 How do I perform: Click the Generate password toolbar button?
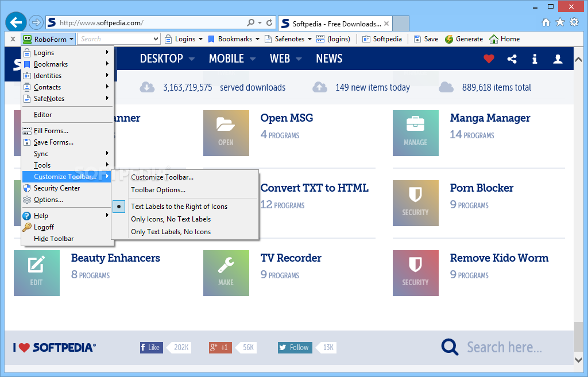pos(464,39)
